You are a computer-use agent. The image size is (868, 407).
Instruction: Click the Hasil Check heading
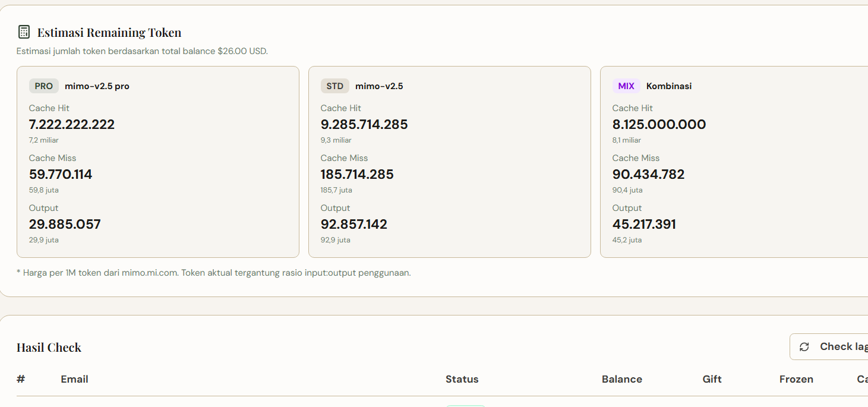(49, 348)
